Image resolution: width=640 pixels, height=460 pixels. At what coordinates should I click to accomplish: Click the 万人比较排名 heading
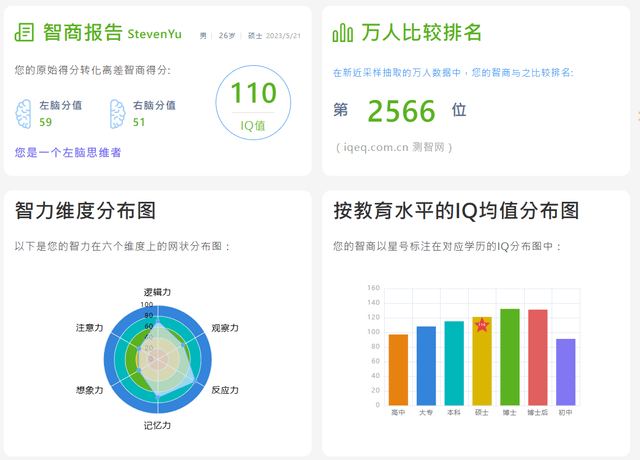pos(421,32)
